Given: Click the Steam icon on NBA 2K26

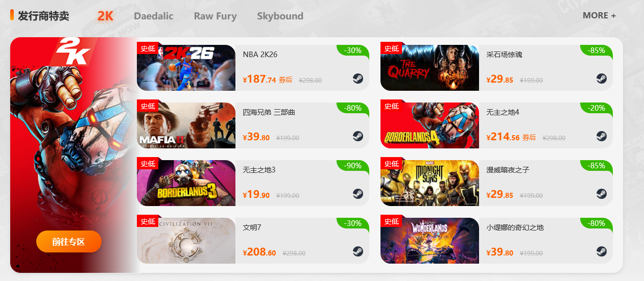Looking at the screenshot, I should coord(357,79).
